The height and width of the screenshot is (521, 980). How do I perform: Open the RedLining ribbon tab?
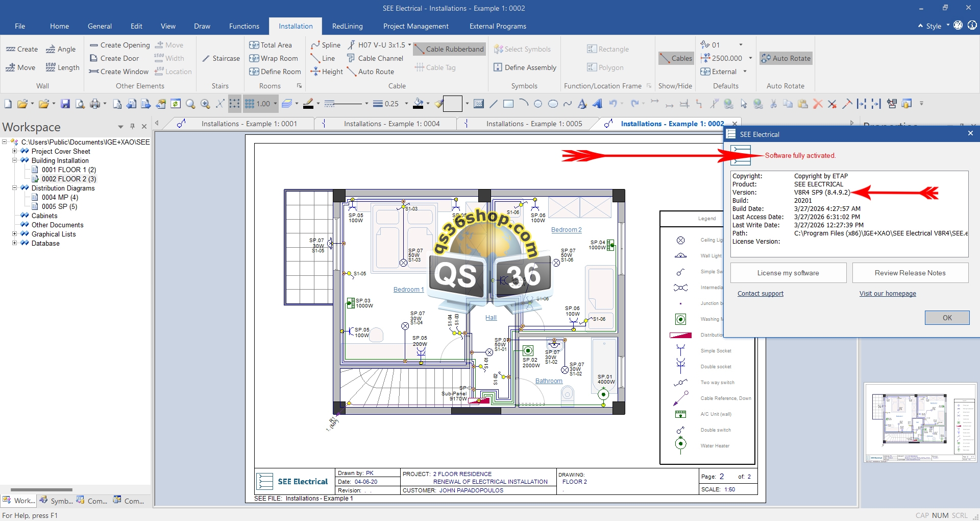(347, 27)
